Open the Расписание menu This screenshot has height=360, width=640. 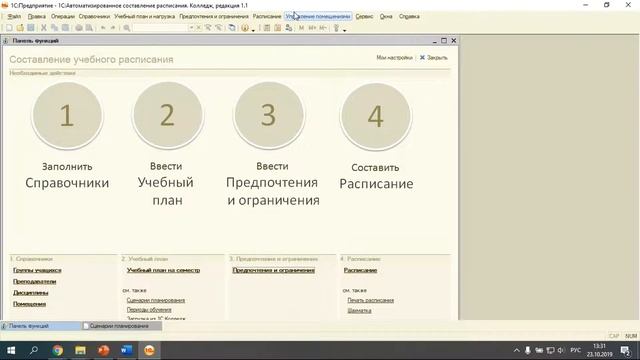[267, 16]
